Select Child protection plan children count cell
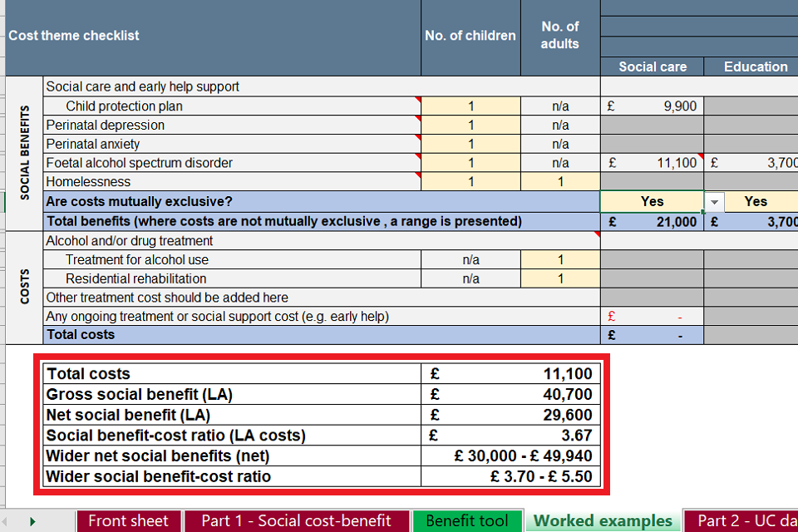Image resolution: width=798 pixels, height=532 pixels. [470, 106]
